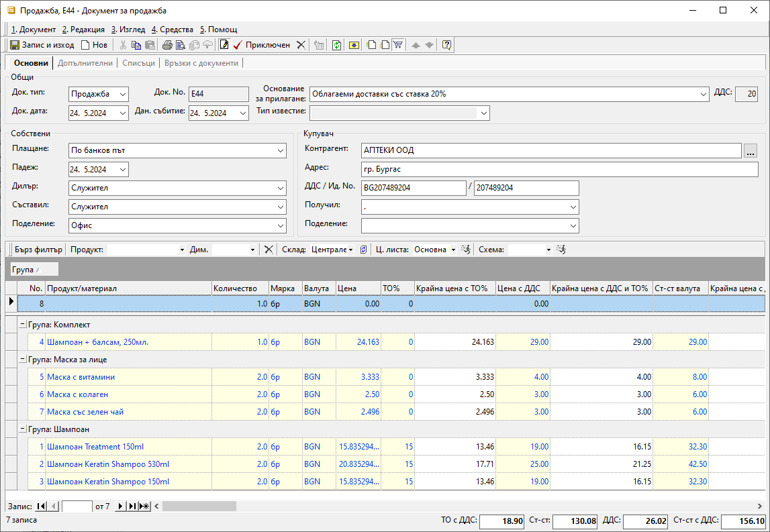This screenshot has width=770, height=532.
Task: Open the Редакция menu
Action: 83,30
